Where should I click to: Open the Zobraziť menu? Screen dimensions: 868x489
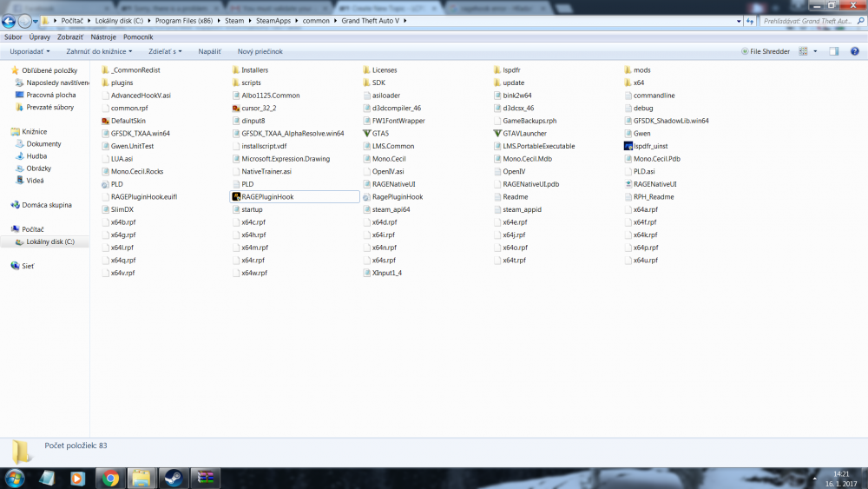tap(70, 37)
